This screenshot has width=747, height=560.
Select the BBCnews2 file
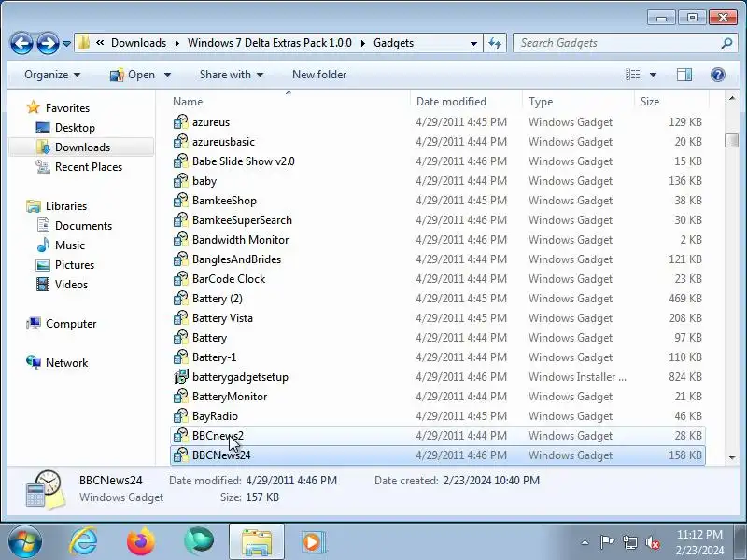[x=218, y=435]
